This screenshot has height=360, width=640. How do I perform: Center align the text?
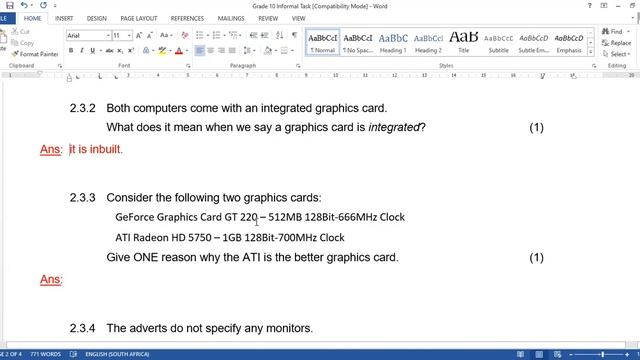tap(211, 51)
